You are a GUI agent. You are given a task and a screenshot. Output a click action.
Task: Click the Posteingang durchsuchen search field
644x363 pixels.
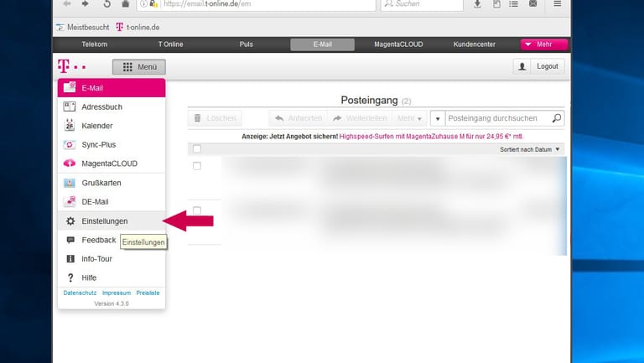[x=498, y=118]
